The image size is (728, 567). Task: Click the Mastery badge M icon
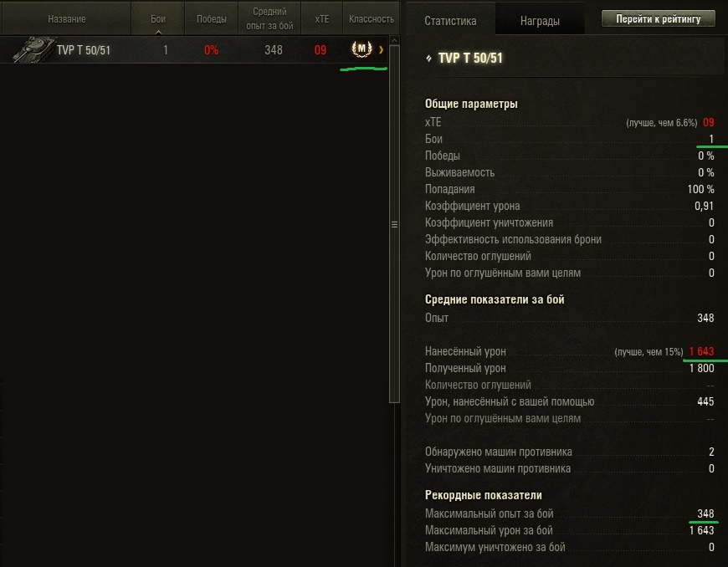click(361, 49)
